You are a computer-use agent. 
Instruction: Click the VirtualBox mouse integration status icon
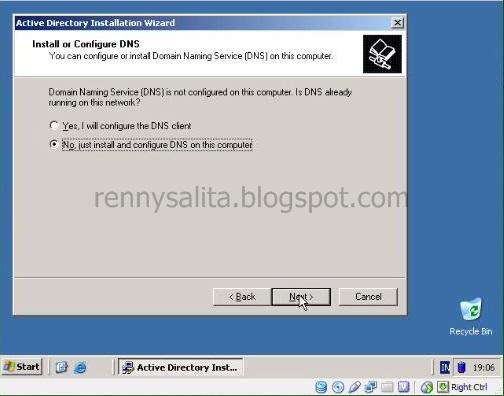point(427,387)
